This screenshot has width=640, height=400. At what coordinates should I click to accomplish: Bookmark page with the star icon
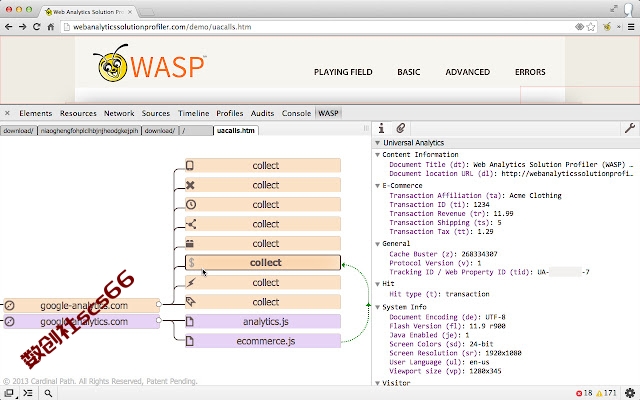point(591,27)
